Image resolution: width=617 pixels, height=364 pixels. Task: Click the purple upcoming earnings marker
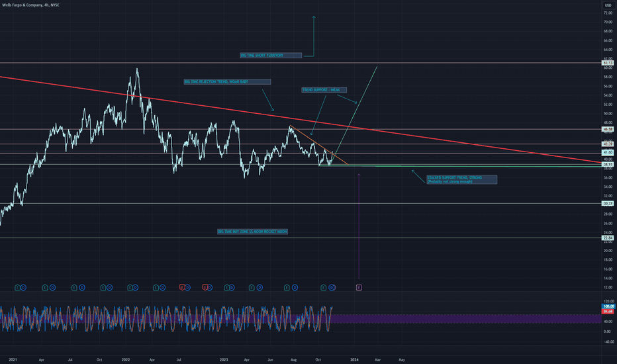tap(359, 288)
